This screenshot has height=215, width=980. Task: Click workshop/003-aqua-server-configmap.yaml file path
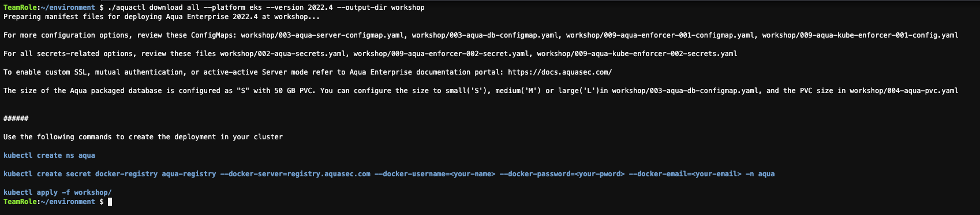click(322, 35)
